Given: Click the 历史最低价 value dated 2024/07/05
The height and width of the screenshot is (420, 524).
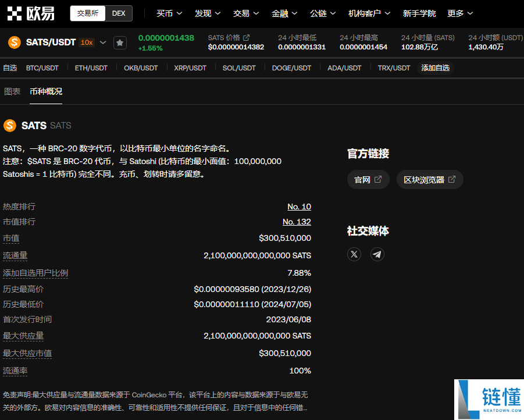Looking at the screenshot, I should (x=252, y=304).
